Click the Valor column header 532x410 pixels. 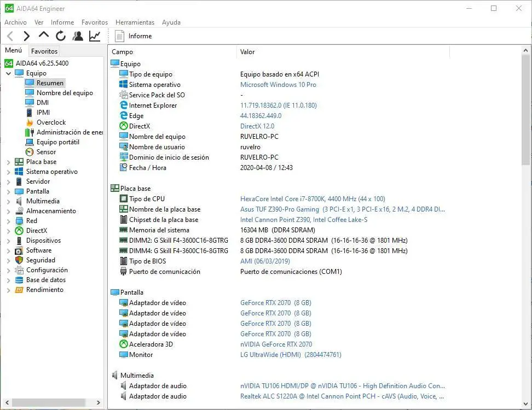(343, 52)
